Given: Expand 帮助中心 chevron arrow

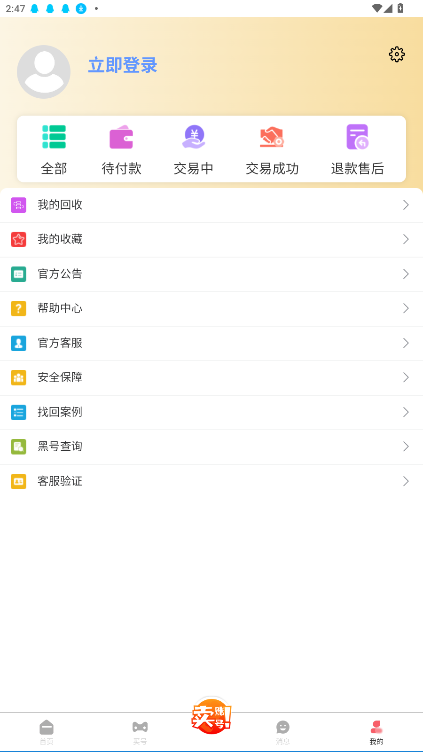Looking at the screenshot, I should pos(406,308).
